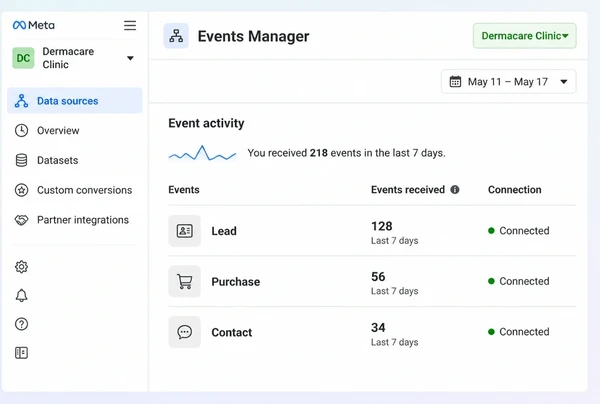Click the Events column header
Screen dimensions: 600x404
pos(184,190)
